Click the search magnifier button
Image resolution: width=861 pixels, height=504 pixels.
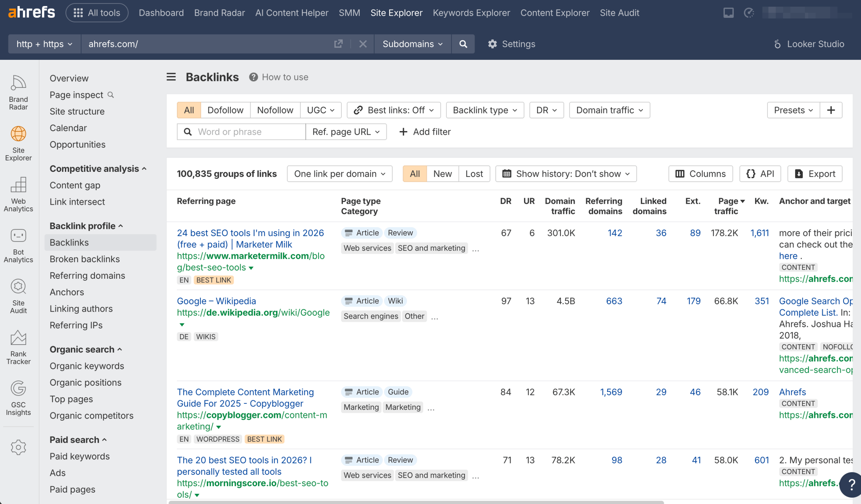[x=463, y=44]
